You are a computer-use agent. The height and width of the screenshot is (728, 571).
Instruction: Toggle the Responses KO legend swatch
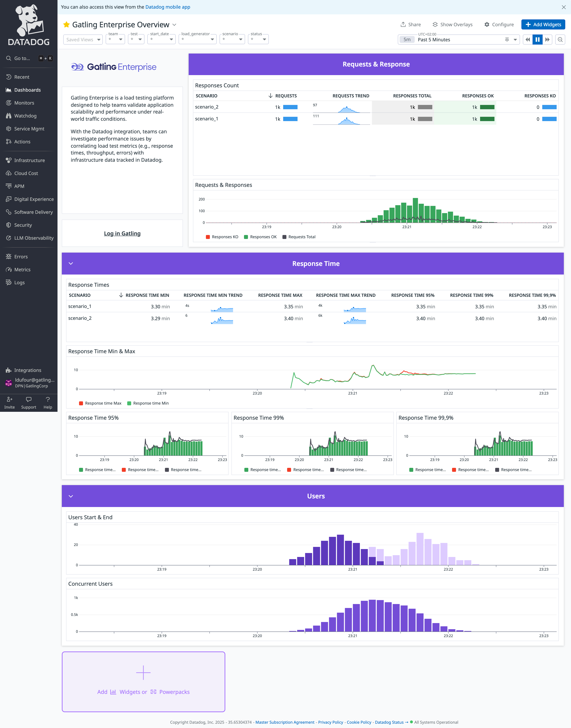(x=208, y=237)
